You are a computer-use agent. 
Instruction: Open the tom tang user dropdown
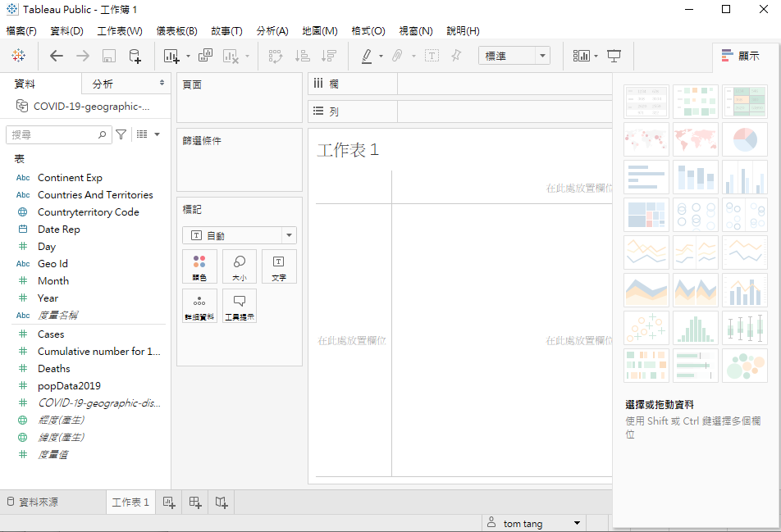pos(577,523)
